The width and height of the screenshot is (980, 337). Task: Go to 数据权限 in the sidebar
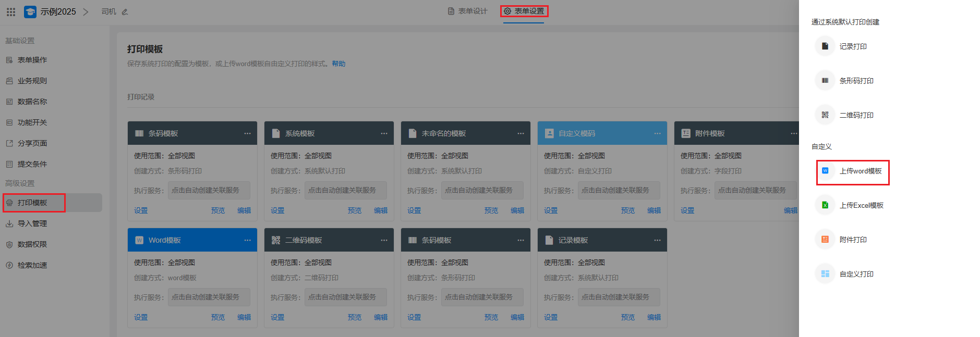click(x=32, y=244)
